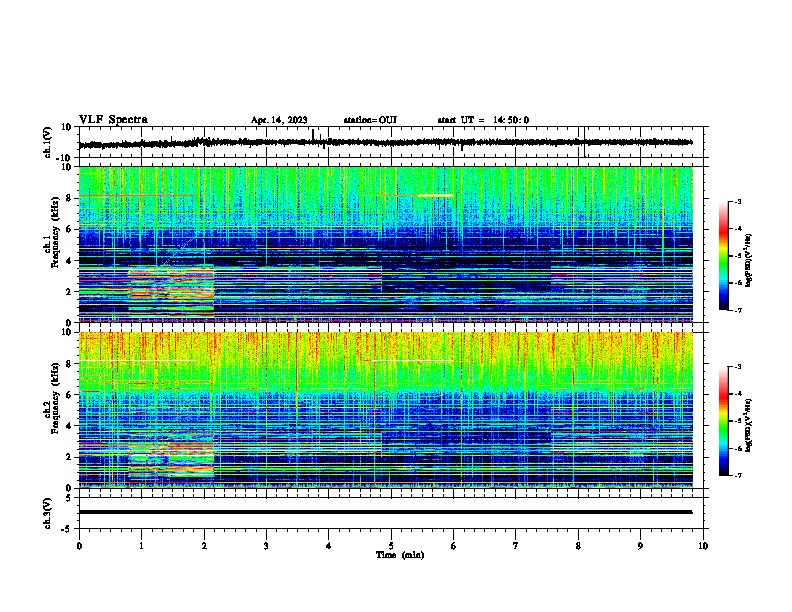Click the ch.1 voltage waveform trace
This screenshot has height=612, width=792.
(385, 143)
